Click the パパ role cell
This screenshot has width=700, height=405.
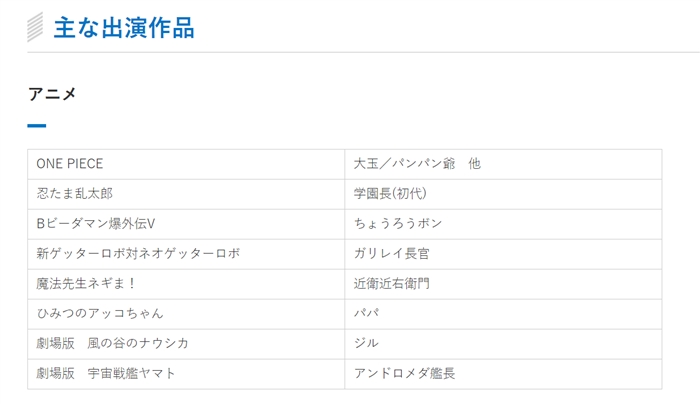(x=367, y=313)
